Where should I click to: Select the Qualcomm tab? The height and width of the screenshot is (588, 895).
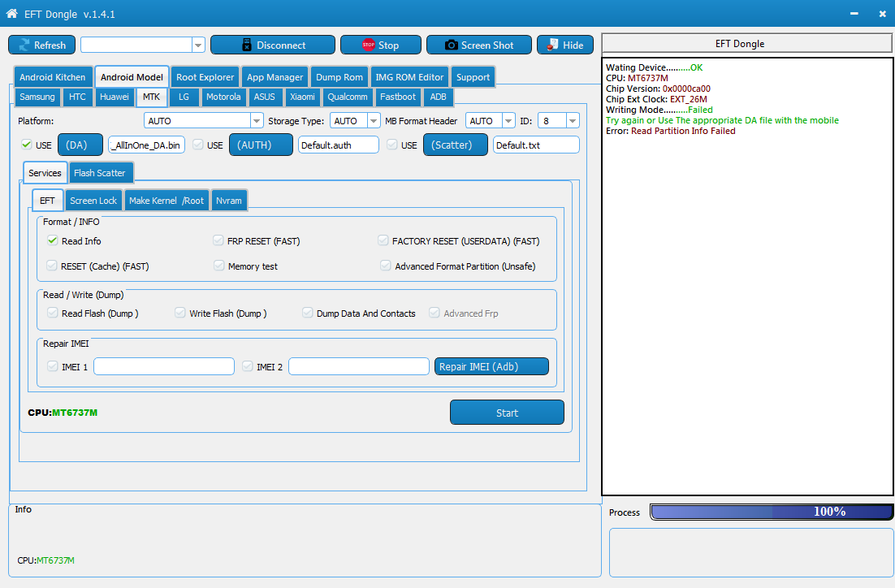coord(348,97)
